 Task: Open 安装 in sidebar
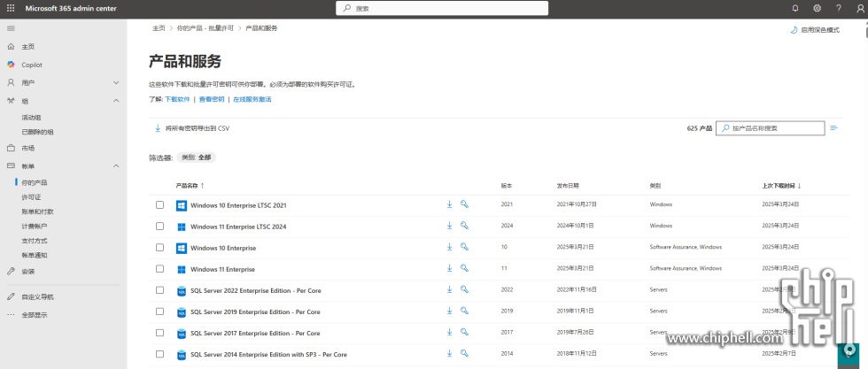tap(28, 272)
